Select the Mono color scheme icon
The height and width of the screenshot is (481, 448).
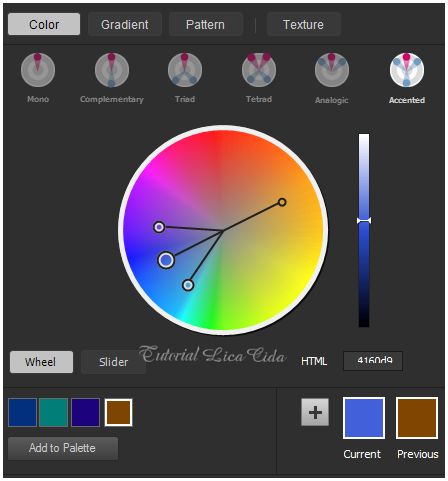38,70
